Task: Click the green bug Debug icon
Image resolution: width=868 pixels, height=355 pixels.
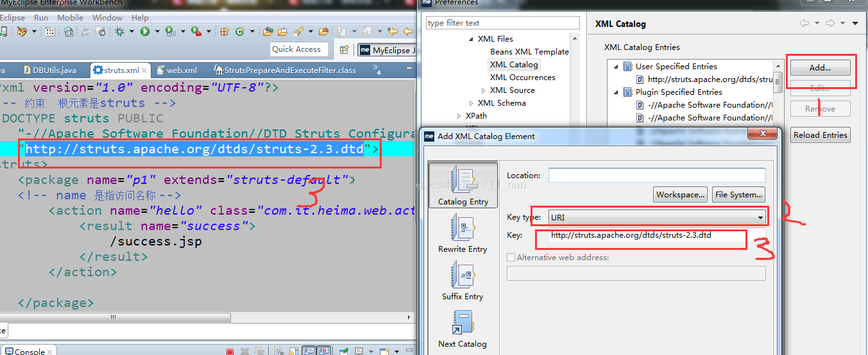Action: click(119, 31)
